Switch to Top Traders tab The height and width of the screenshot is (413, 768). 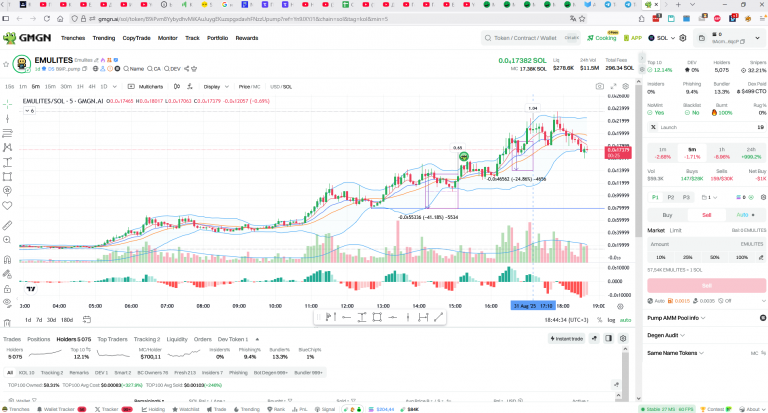tap(112, 339)
